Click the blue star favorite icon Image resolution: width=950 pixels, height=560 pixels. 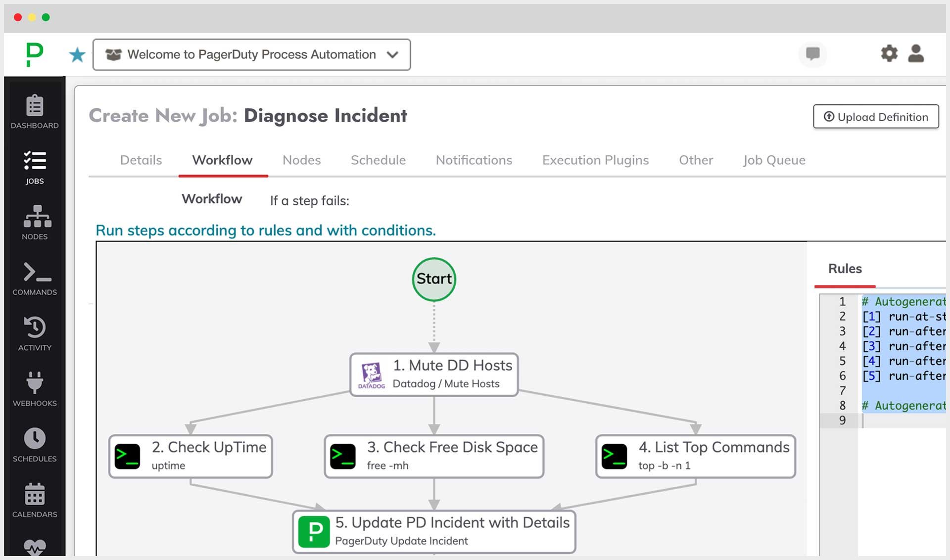pyautogui.click(x=77, y=54)
